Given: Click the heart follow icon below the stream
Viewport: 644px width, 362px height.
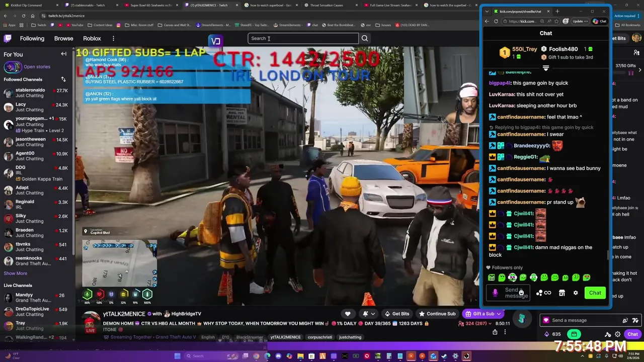Looking at the screenshot, I should point(348,314).
